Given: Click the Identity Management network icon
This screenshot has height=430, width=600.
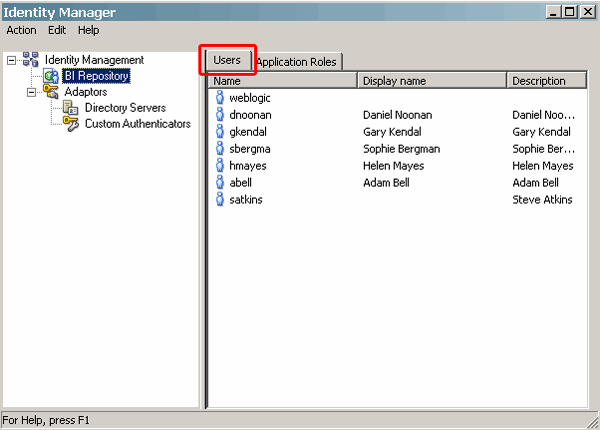Looking at the screenshot, I should pos(30,60).
